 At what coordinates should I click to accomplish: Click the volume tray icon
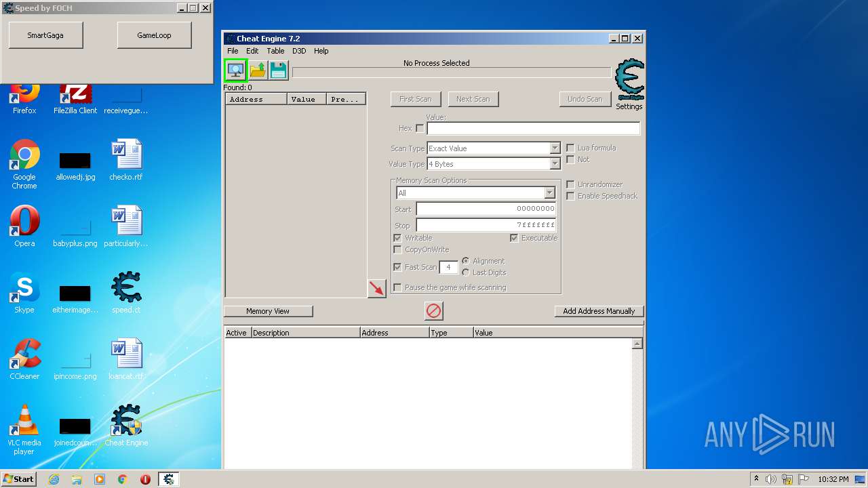point(770,479)
